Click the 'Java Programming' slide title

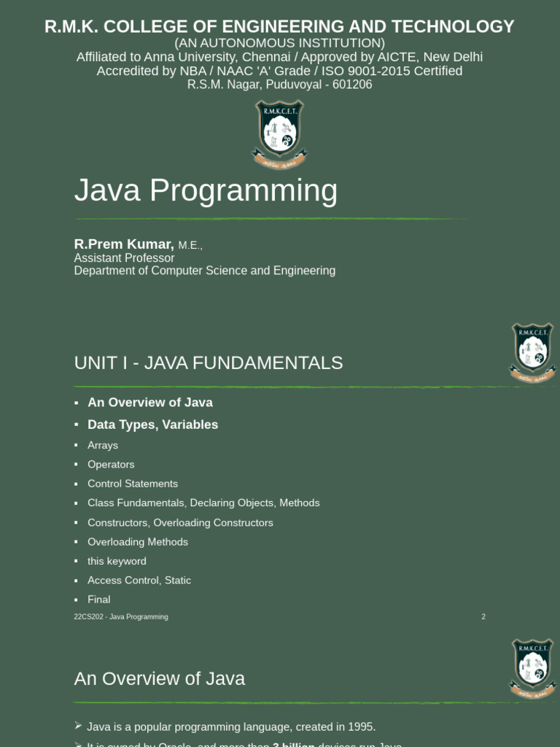(206, 190)
